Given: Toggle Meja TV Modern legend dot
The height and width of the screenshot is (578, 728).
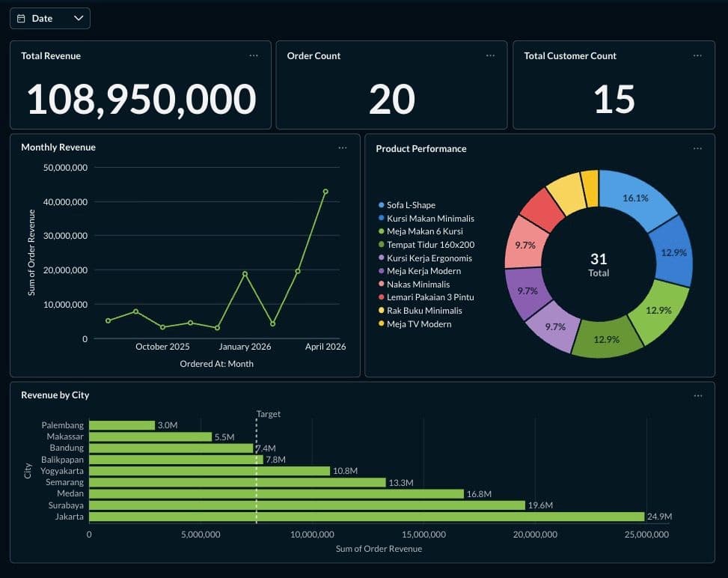Looking at the screenshot, I should pos(381,323).
